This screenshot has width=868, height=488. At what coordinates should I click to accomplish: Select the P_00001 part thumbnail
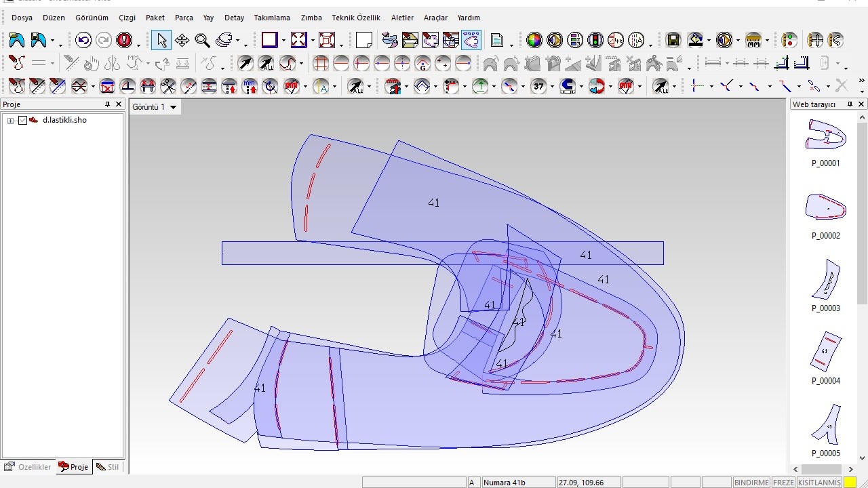point(825,135)
